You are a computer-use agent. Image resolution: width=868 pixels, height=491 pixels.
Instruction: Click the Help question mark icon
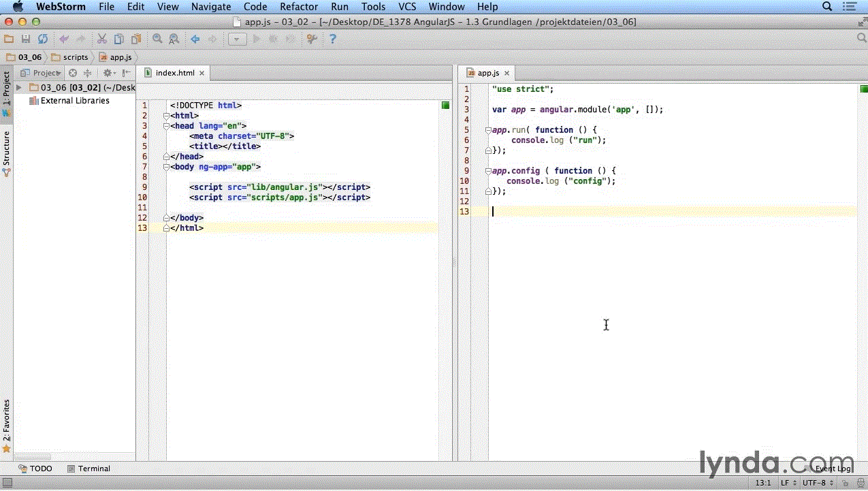[333, 39]
